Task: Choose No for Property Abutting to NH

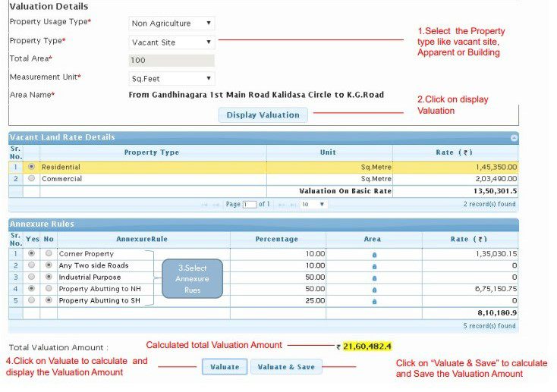Action: tap(49, 288)
